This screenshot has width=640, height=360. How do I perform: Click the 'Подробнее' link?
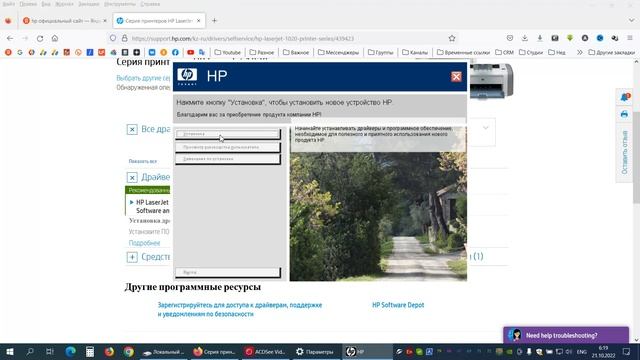click(x=144, y=243)
